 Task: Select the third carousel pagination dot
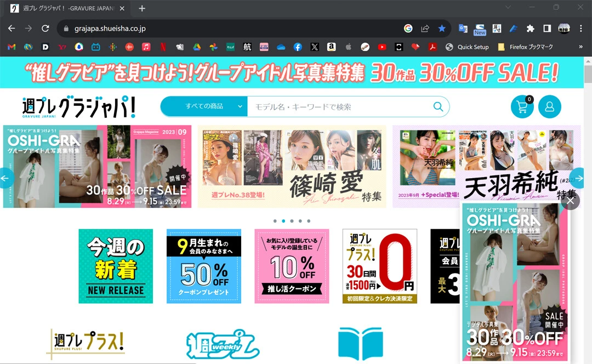pyautogui.click(x=292, y=221)
